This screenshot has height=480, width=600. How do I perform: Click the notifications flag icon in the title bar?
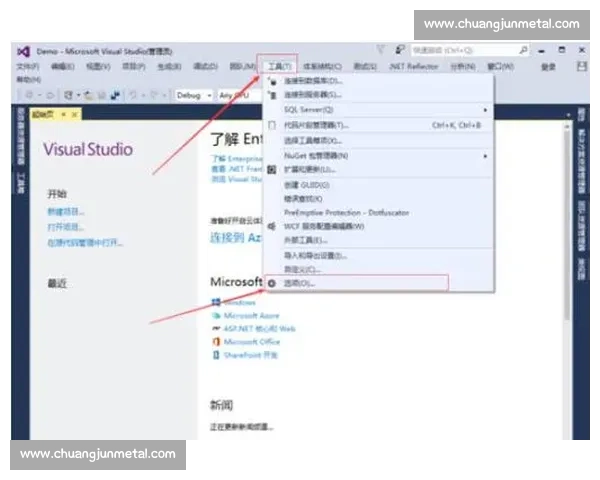coord(380,50)
